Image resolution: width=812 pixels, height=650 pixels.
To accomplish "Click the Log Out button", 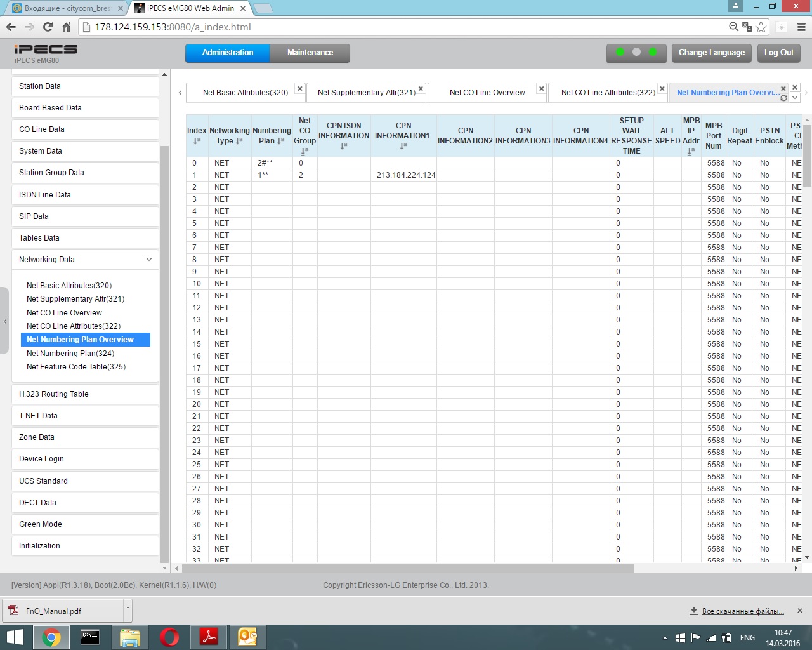I will [778, 53].
